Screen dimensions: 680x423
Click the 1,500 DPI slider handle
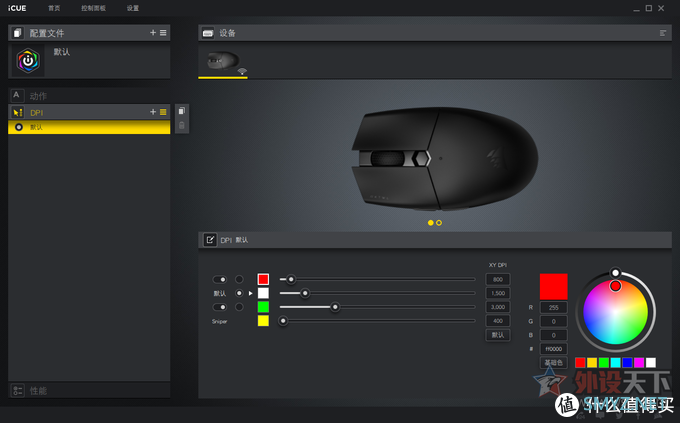[305, 293]
